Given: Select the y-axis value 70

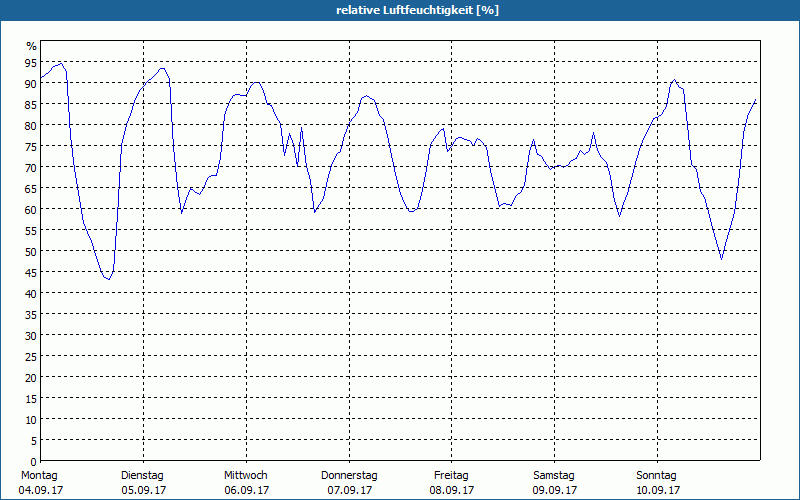Looking at the screenshot, I should (x=31, y=168).
